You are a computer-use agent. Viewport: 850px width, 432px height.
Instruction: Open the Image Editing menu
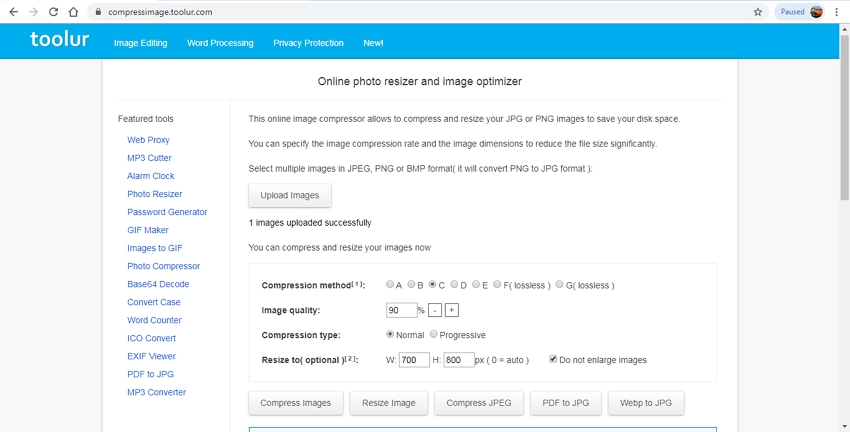pos(140,43)
